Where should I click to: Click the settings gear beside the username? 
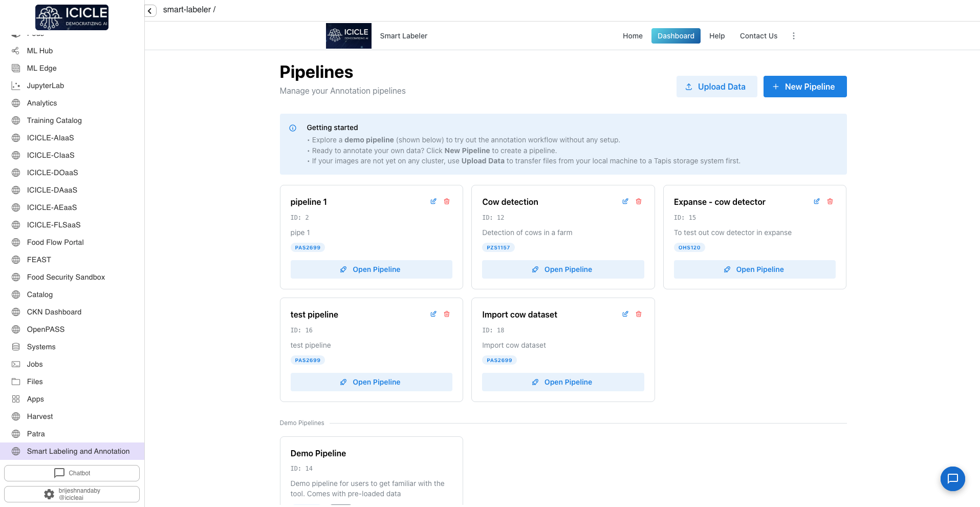49,494
